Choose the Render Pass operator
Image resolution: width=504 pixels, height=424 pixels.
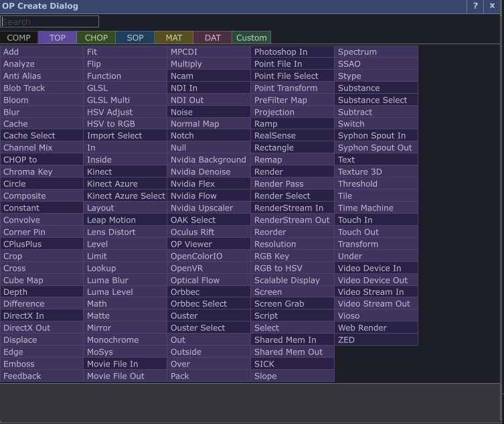click(x=292, y=184)
